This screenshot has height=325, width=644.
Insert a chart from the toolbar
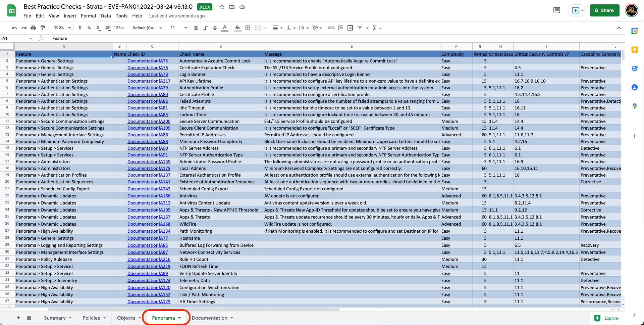[350, 28]
